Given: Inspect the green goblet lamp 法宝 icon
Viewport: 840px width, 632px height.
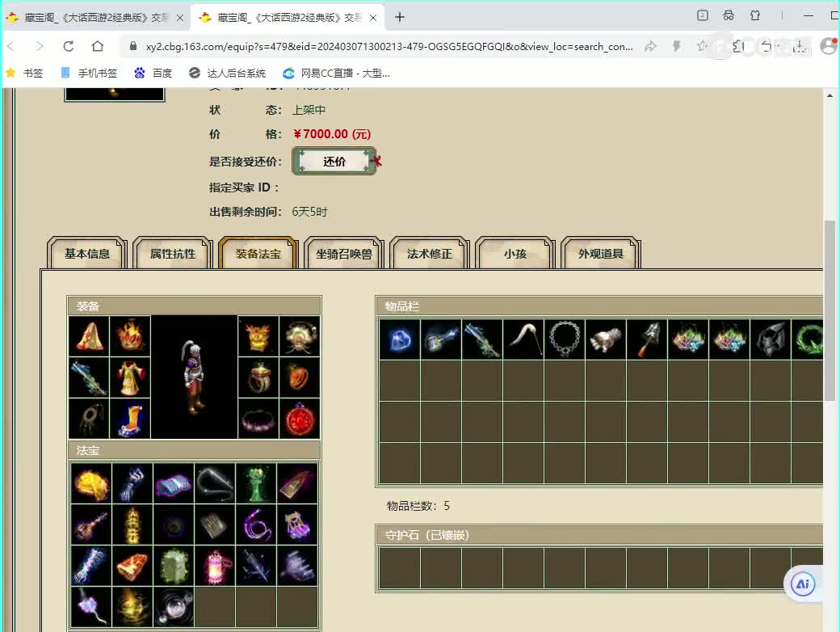Looking at the screenshot, I should tap(256, 483).
